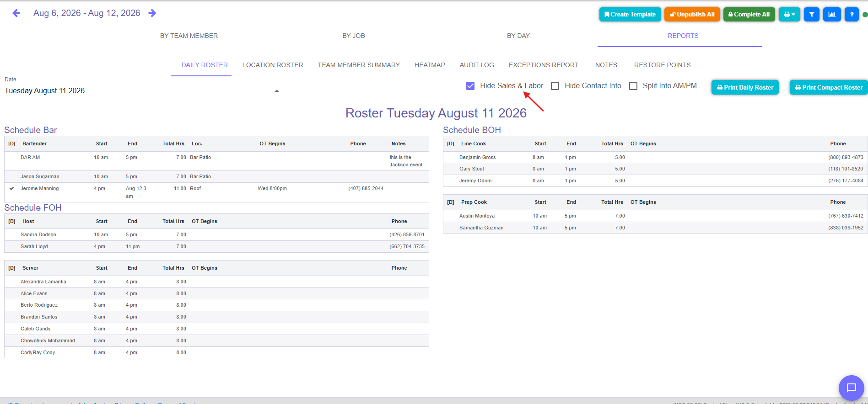Select Caleb Gandy in Server table
The image size is (868, 404).
tap(36, 329)
